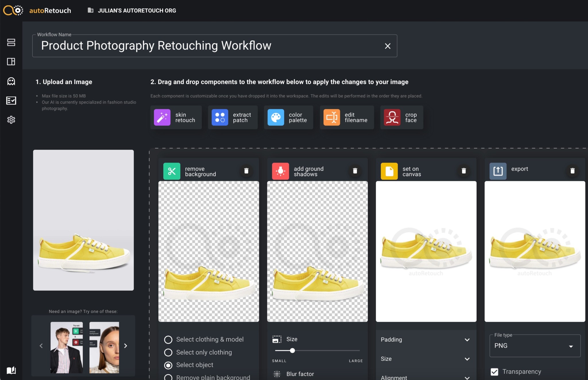Delete the set on canvas step
This screenshot has width=588, height=380.
(464, 171)
